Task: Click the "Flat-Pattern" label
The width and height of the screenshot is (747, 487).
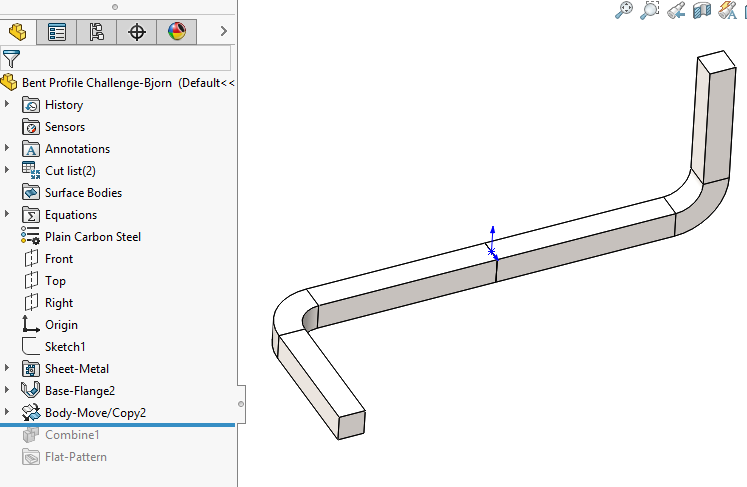Action: tap(76, 457)
